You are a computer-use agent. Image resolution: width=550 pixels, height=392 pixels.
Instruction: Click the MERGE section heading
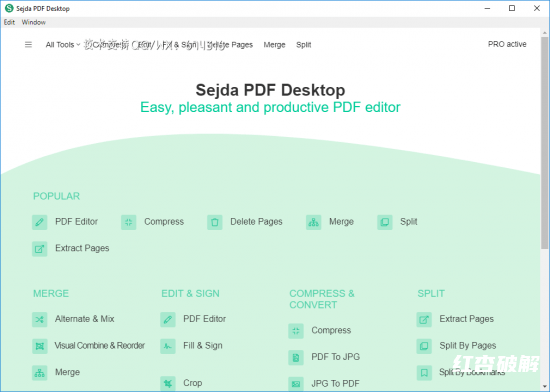[51, 293]
